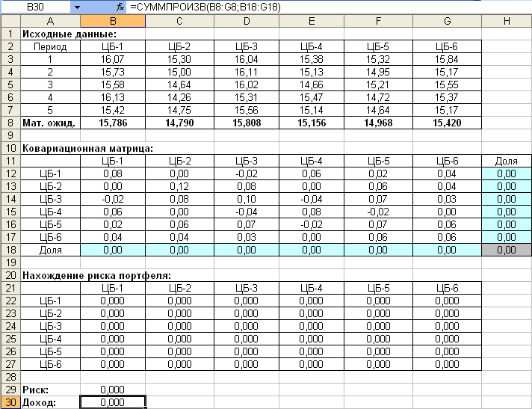Viewport: 532px width, 409px height.
Task: Click the 'Исходные данные:' heading cell
Action: 69,34
